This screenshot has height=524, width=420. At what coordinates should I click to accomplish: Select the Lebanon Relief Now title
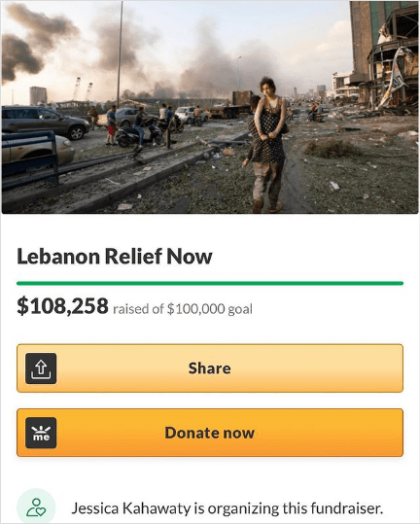(x=115, y=257)
